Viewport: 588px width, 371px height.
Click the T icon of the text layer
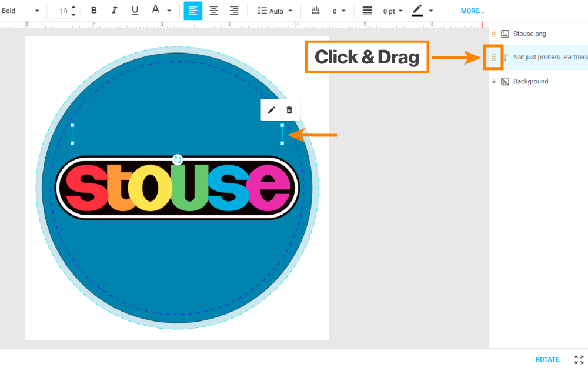pos(506,58)
